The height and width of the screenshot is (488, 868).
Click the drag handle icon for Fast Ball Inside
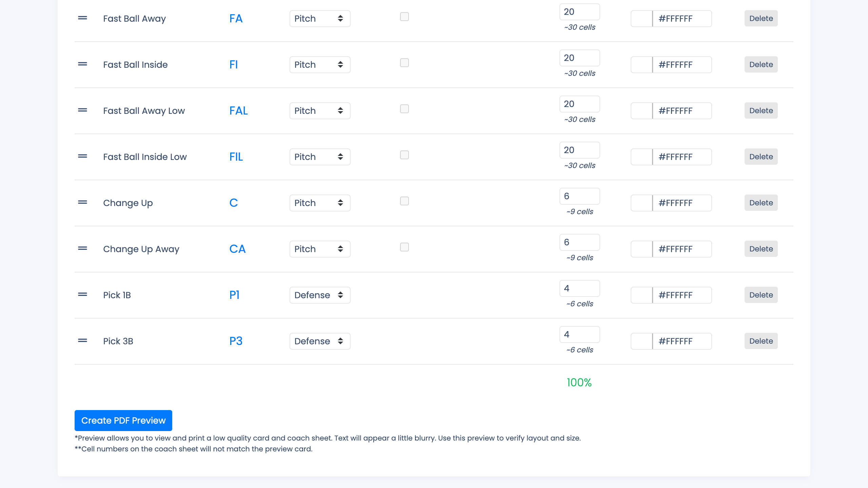(x=82, y=64)
